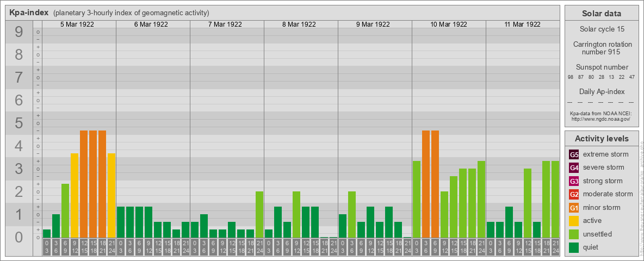Screen dimensions: 644x261
Task: Click the sunspot value 28
Action: point(601,78)
